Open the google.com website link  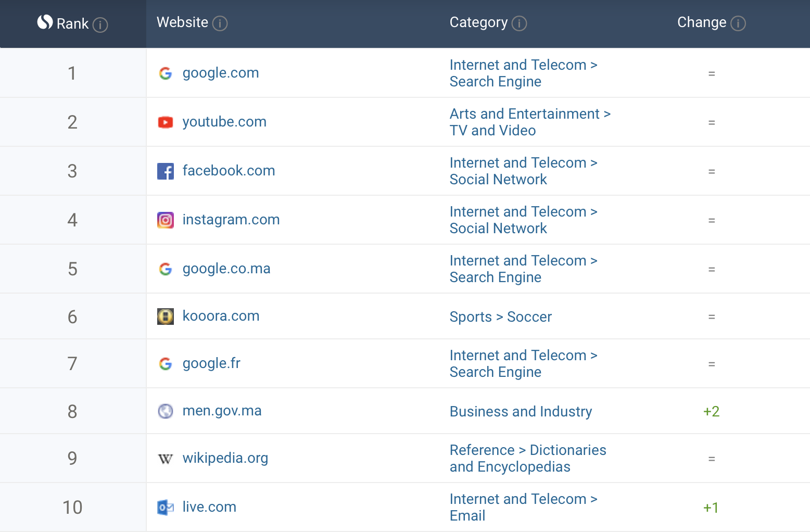coord(220,73)
